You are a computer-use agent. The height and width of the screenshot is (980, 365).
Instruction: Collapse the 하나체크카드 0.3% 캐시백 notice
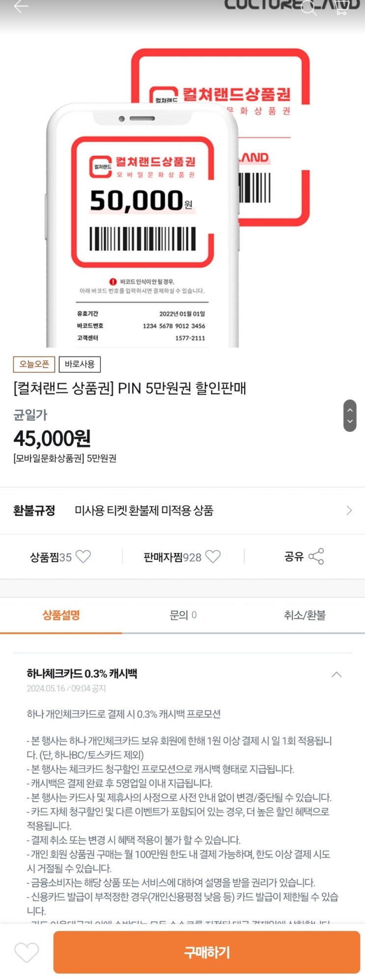pyautogui.click(x=337, y=675)
